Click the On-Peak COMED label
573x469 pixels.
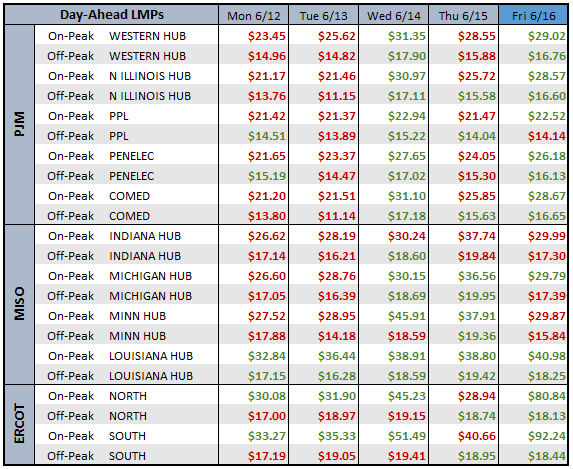[99, 196]
